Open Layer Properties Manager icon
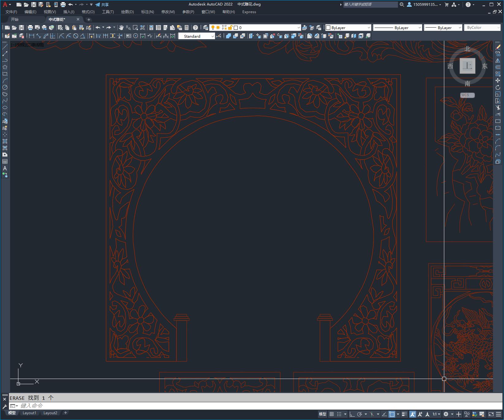 point(206,28)
